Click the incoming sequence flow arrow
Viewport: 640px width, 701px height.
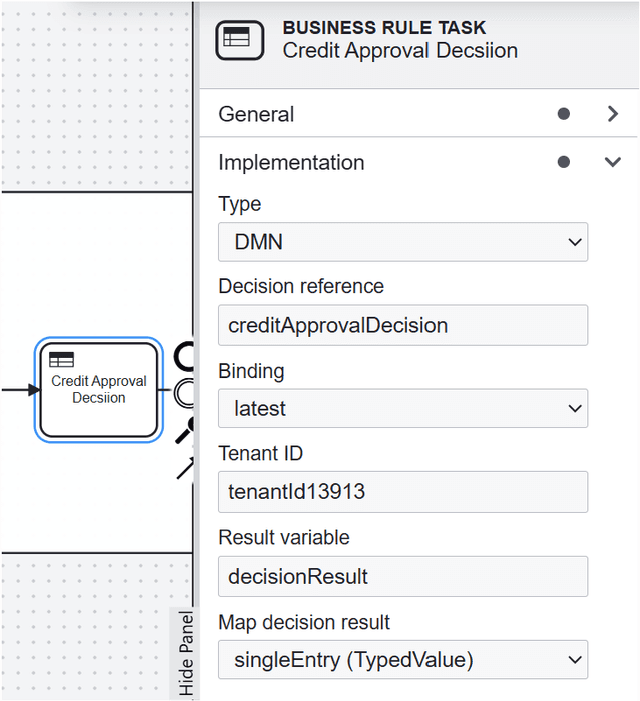pyautogui.click(x=18, y=389)
